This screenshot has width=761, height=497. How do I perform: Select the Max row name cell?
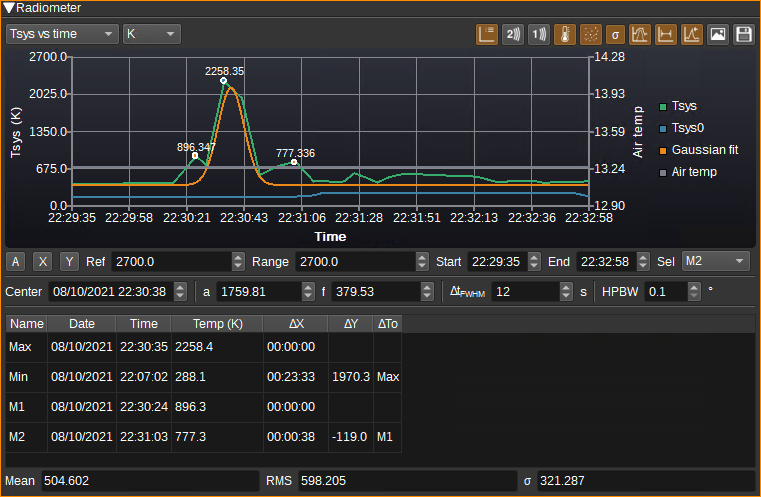click(x=27, y=347)
